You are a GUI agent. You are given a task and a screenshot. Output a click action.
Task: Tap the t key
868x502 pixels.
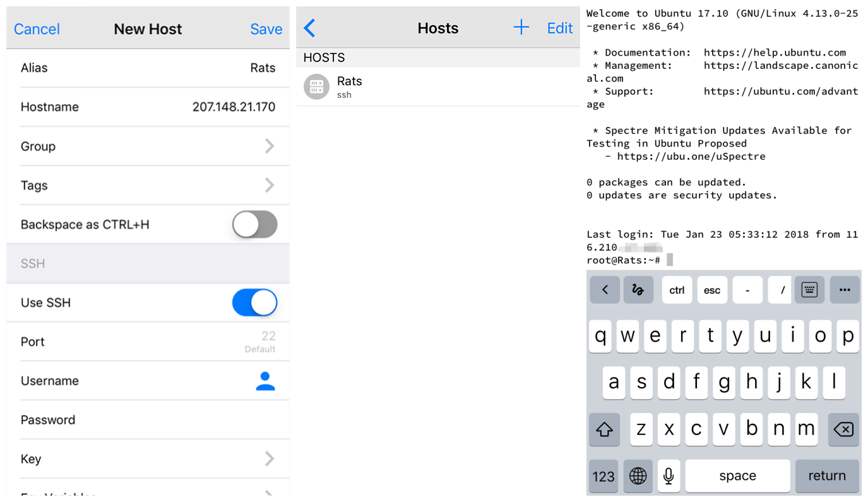710,336
